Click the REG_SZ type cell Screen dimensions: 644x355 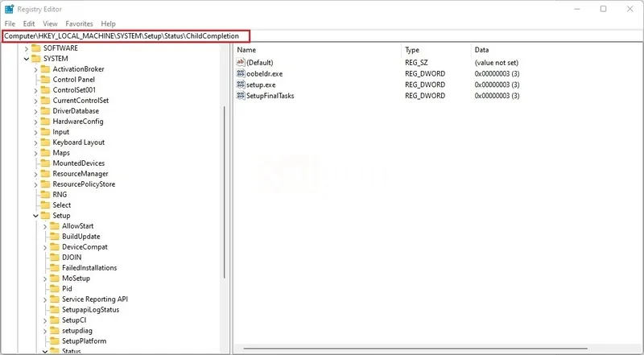(416, 63)
